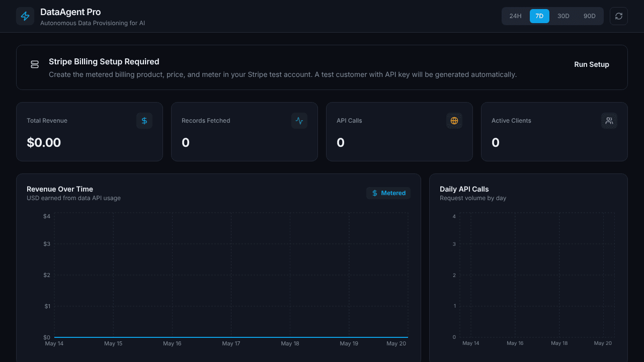Click the $3 axis label on revenue chart
This screenshot has height=362, width=644.
[x=47, y=244]
